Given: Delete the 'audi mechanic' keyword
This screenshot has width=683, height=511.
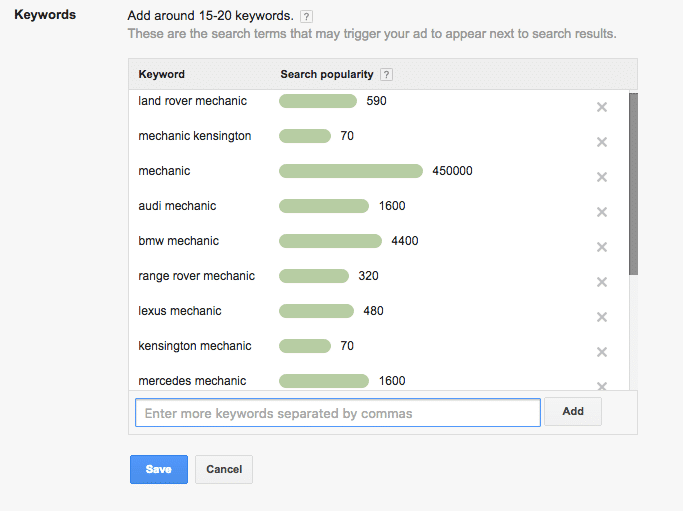Looking at the screenshot, I should pos(602,212).
